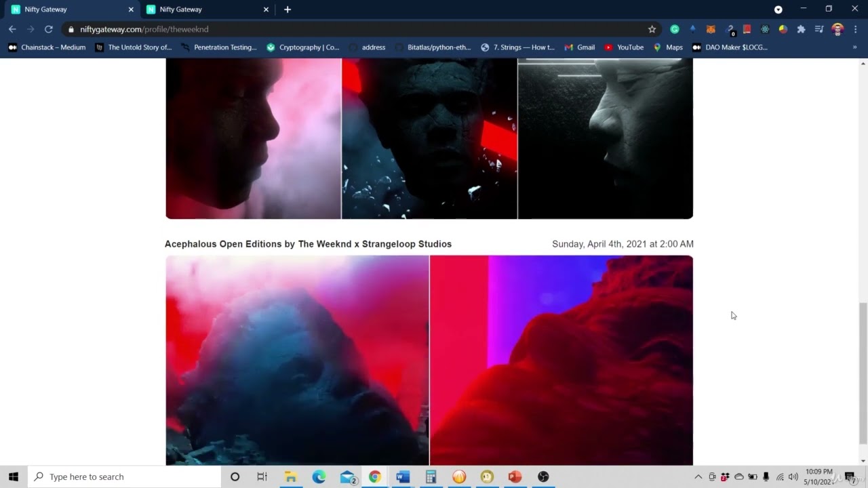The height and width of the screenshot is (488, 868).
Task: Open the OneDrive cloud tray icon
Action: click(x=738, y=476)
